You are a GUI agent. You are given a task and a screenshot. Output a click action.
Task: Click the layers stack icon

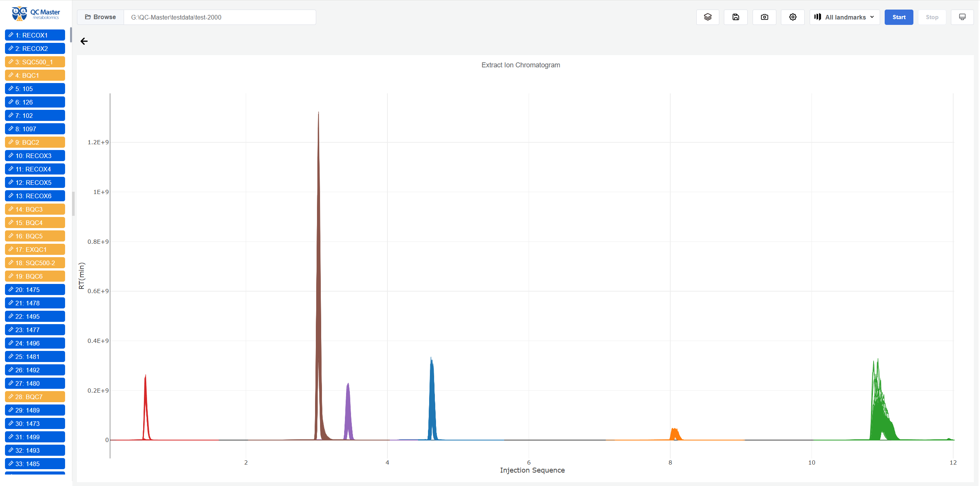coord(707,17)
